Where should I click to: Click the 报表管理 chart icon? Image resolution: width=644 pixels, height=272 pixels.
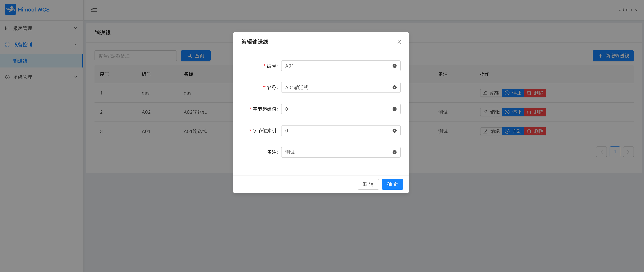[7, 29]
